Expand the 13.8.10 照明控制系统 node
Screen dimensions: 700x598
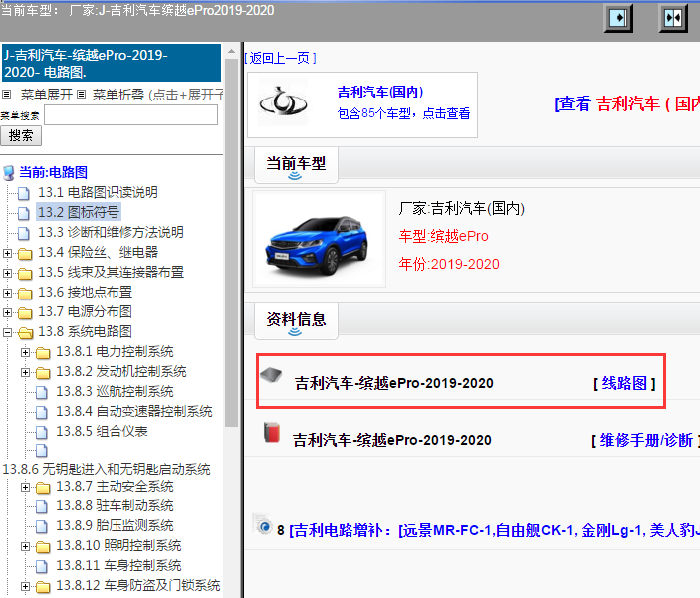(26, 546)
